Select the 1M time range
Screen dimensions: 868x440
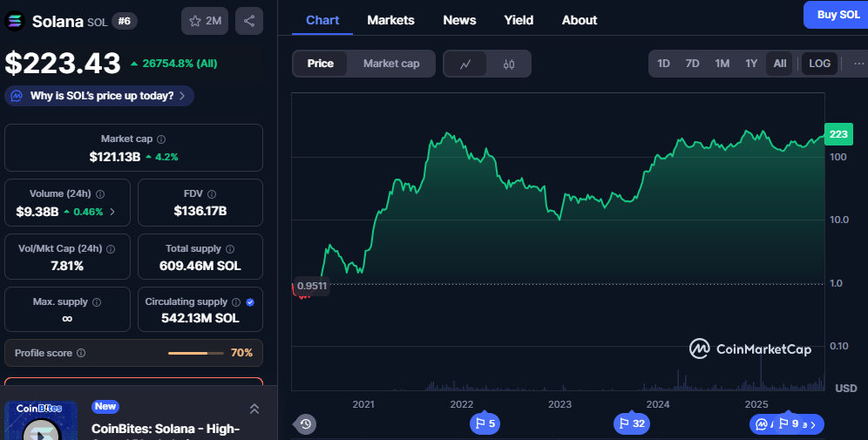click(722, 64)
